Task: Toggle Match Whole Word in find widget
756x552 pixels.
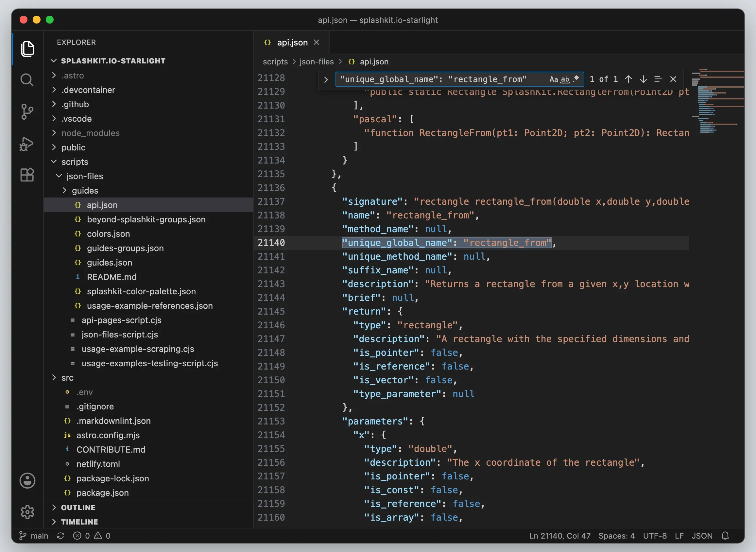Action: 565,79
